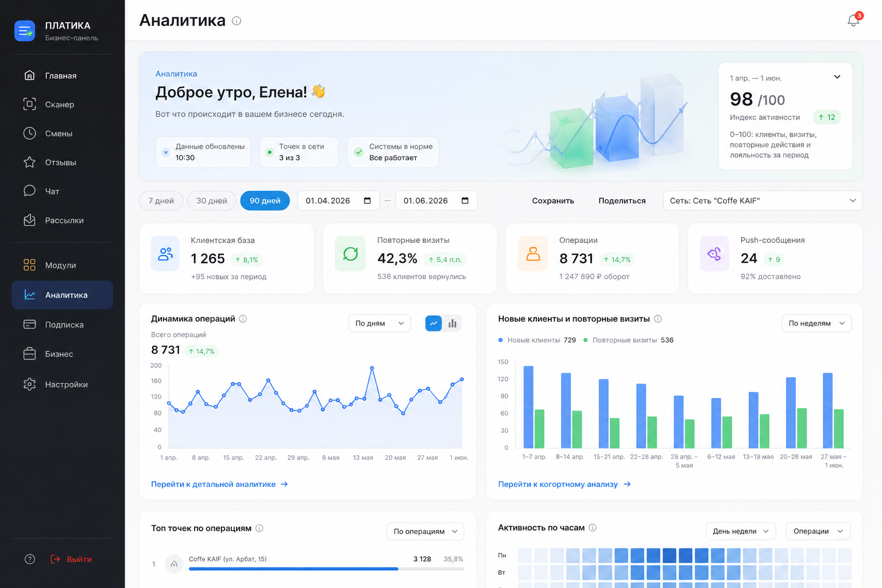The height and width of the screenshot is (588, 882).
Task: Open the Reviews star icon
Action: pos(29,162)
